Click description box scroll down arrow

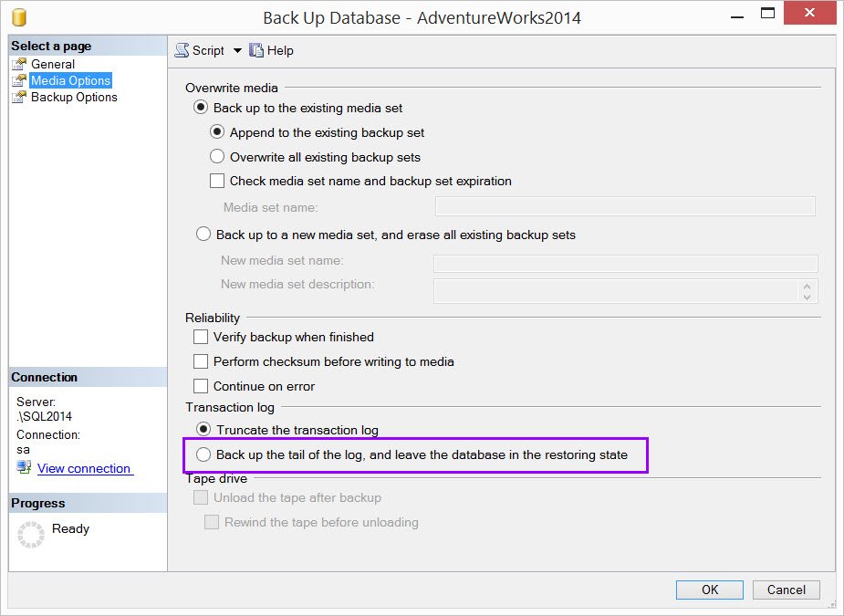click(x=807, y=297)
